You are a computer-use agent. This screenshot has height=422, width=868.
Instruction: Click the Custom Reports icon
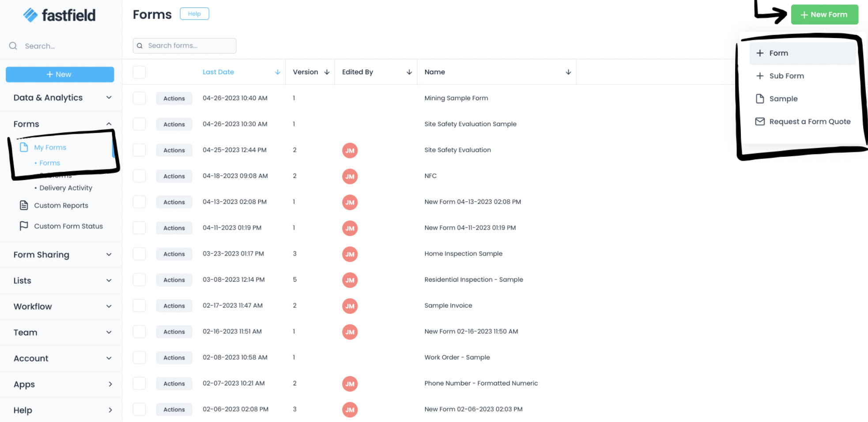click(24, 205)
